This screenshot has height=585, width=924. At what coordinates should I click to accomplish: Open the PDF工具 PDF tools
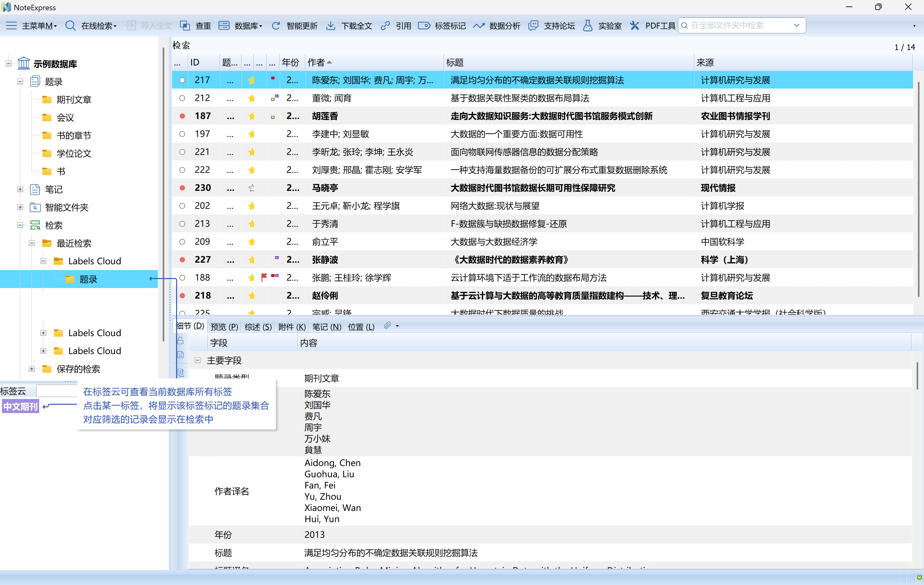pos(652,25)
